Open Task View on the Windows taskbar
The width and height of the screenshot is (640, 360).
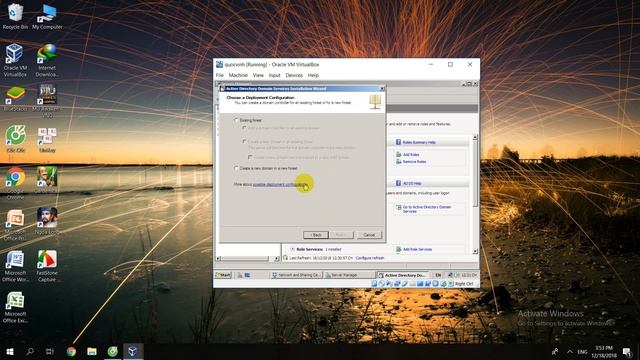point(50,351)
